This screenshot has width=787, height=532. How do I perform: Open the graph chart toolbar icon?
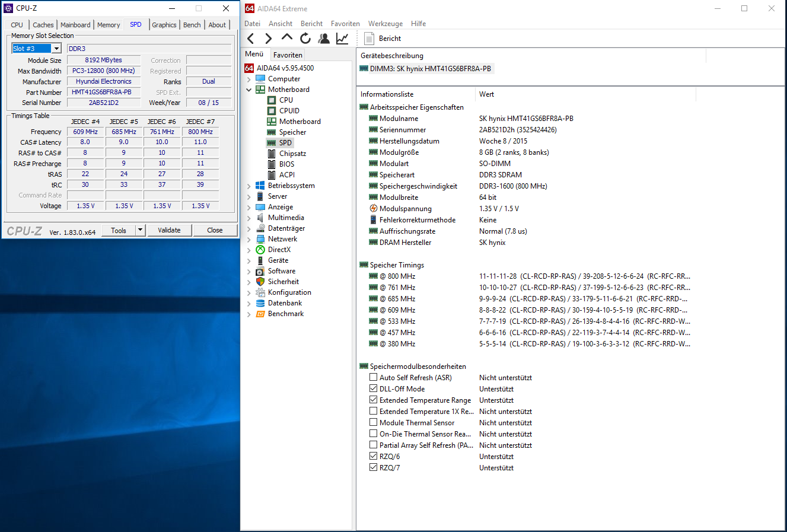(x=342, y=39)
